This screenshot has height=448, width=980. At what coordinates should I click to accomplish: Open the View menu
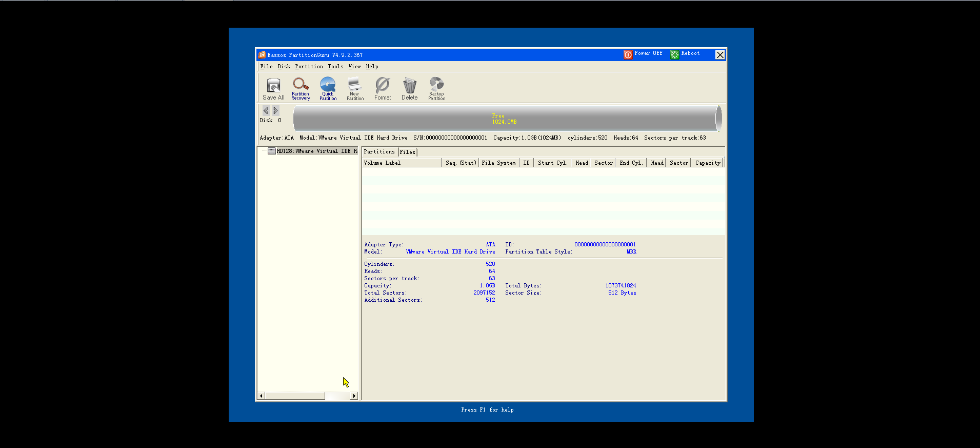click(x=354, y=66)
